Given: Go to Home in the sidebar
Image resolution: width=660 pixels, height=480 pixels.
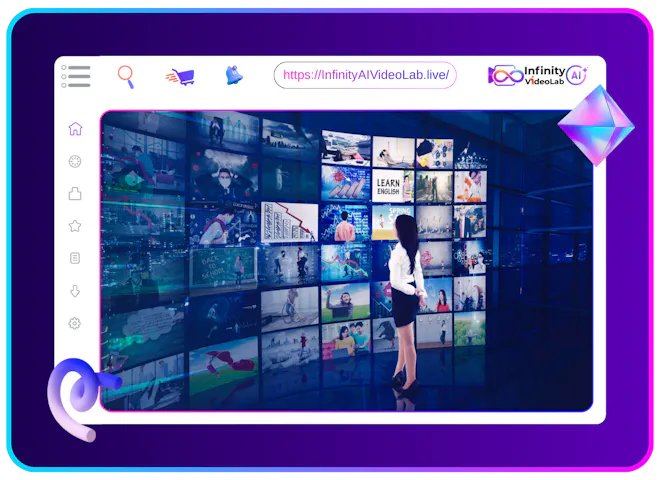Looking at the screenshot, I should click(75, 129).
